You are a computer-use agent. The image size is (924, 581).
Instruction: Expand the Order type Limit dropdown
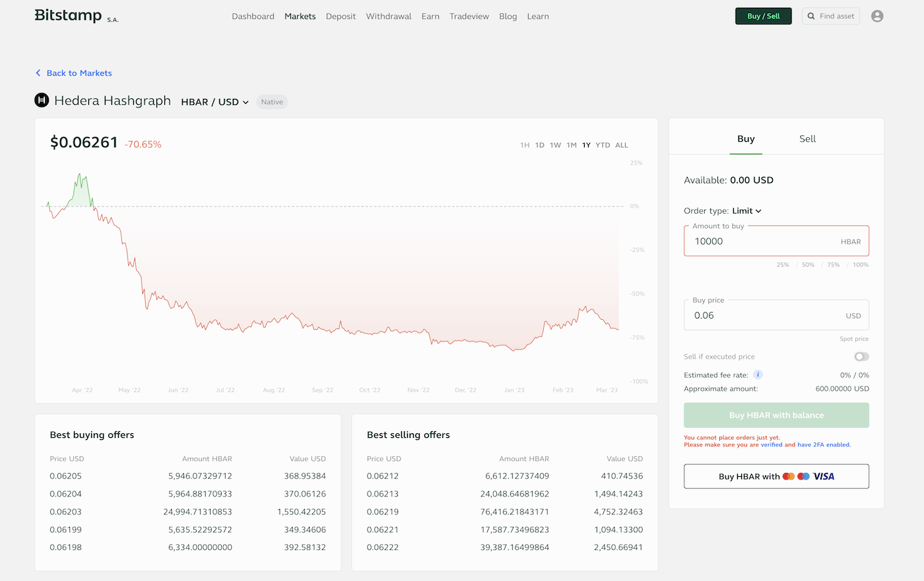click(746, 211)
